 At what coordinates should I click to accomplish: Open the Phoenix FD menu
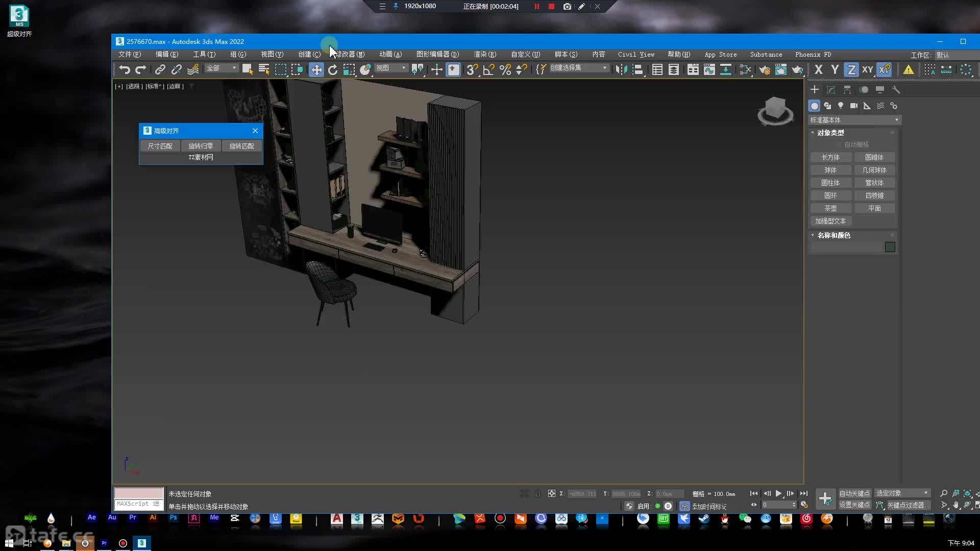813,55
